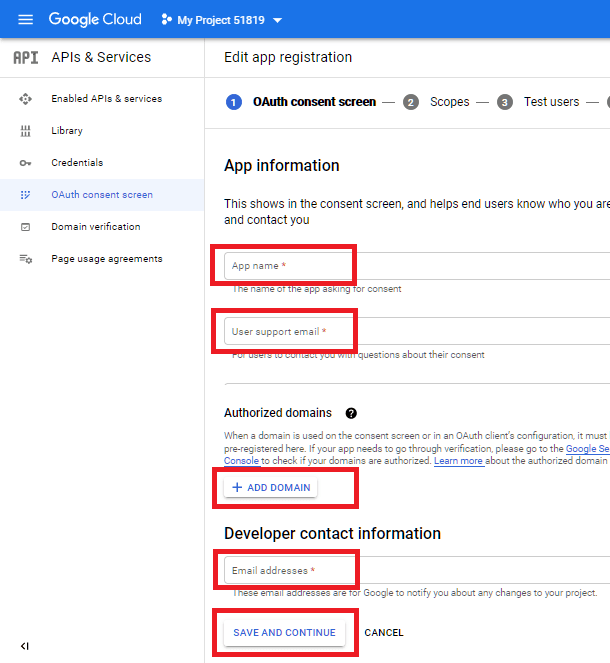The height and width of the screenshot is (663, 610).
Task: Click SAVE AND CONTINUE button
Action: (284, 633)
